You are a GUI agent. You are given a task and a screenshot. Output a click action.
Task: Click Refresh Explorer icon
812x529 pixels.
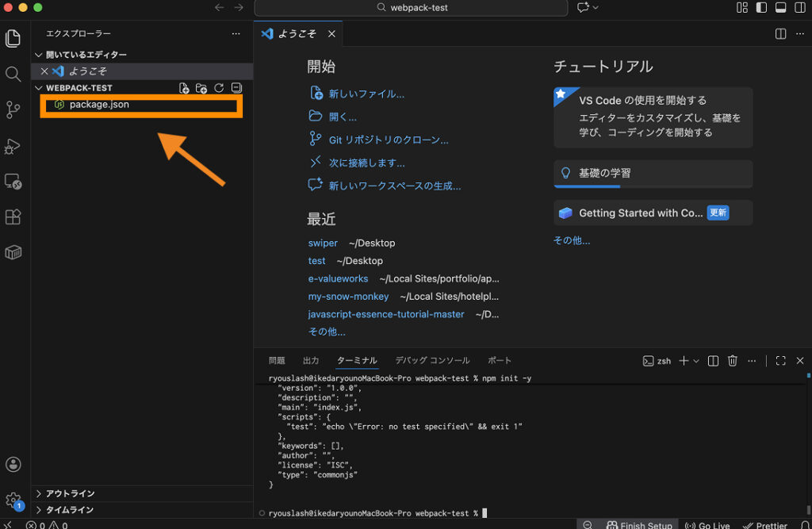(219, 88)
